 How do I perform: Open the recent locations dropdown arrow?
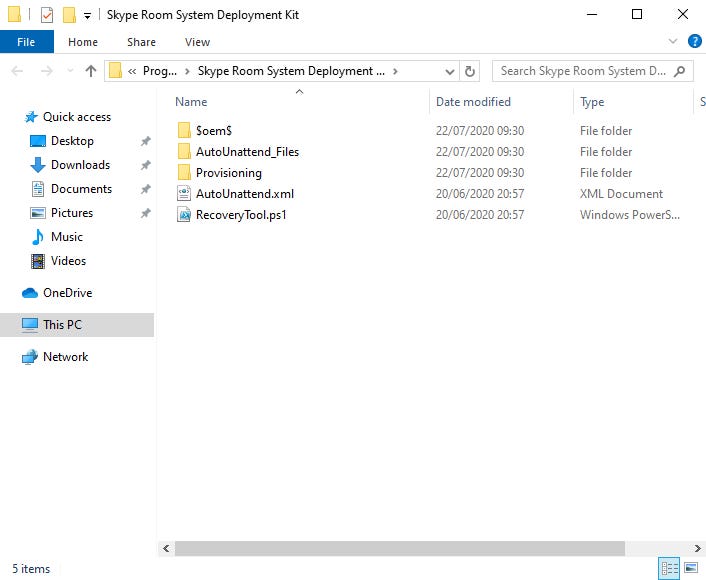(70, 71)
